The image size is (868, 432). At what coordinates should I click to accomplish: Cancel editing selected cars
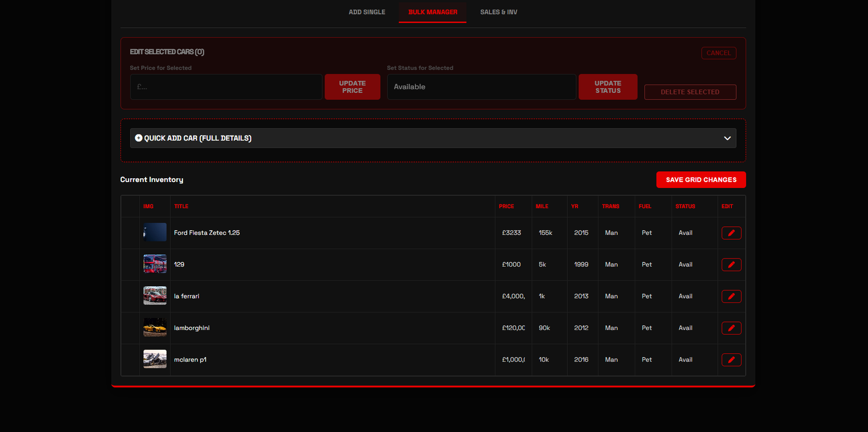pos(718,53)
